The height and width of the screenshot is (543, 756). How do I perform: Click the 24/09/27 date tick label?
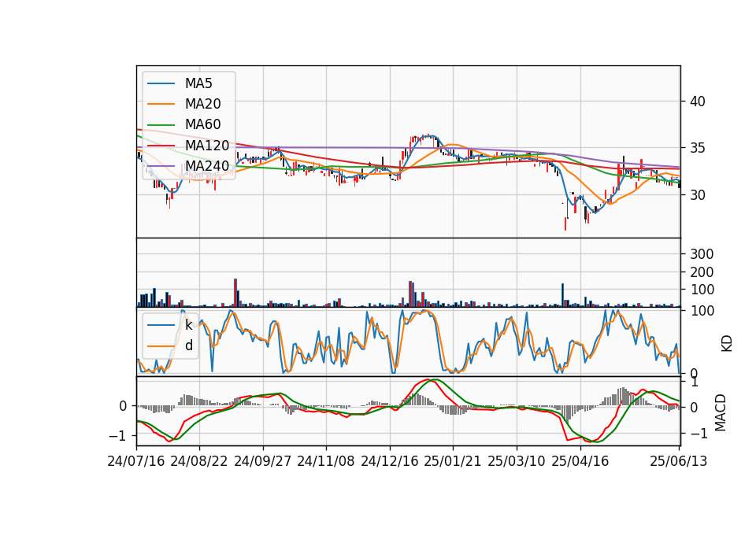click(263, 461)
